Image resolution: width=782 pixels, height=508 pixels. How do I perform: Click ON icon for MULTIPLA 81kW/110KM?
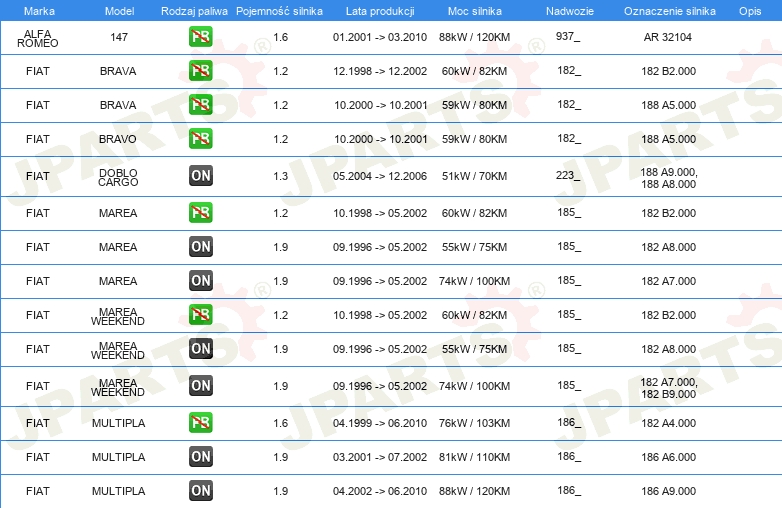[x=200, y=456]
